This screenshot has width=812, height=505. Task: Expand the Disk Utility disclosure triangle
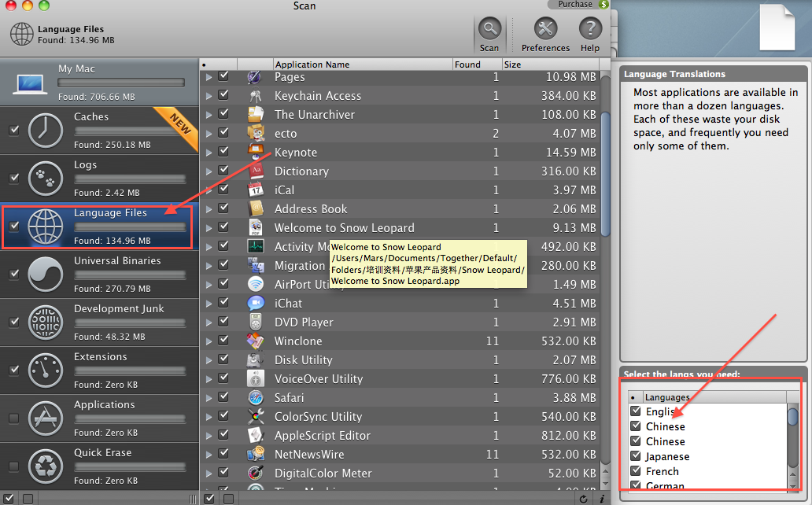point(209,360)
